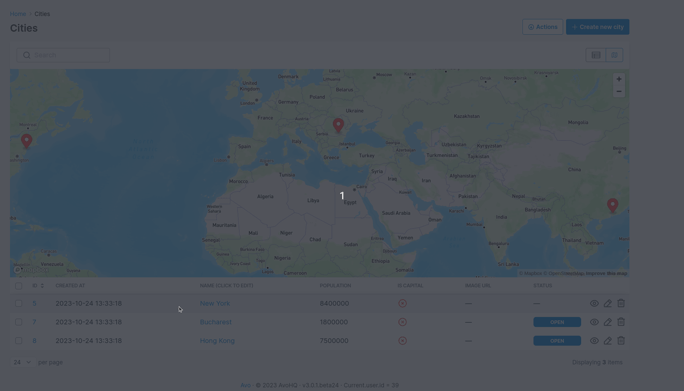
Task: Open the Improve this map link
Action: pyautogui.click(x=606, y=274)
